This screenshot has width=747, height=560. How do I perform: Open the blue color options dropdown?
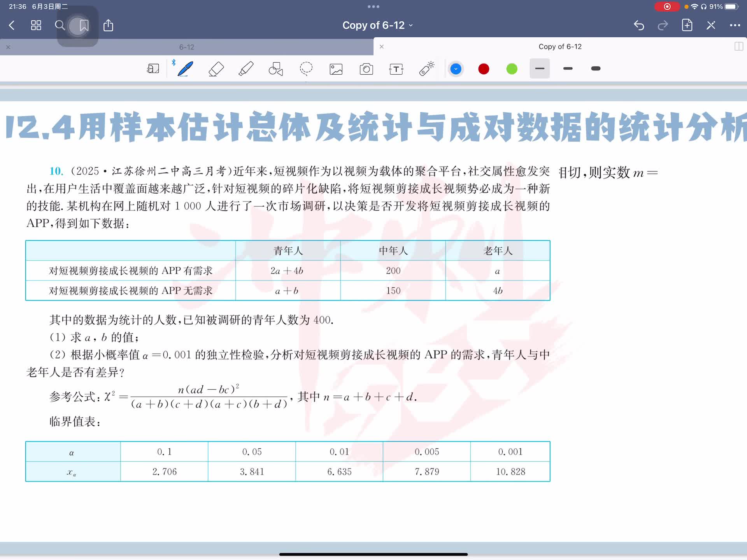point(456,69)
